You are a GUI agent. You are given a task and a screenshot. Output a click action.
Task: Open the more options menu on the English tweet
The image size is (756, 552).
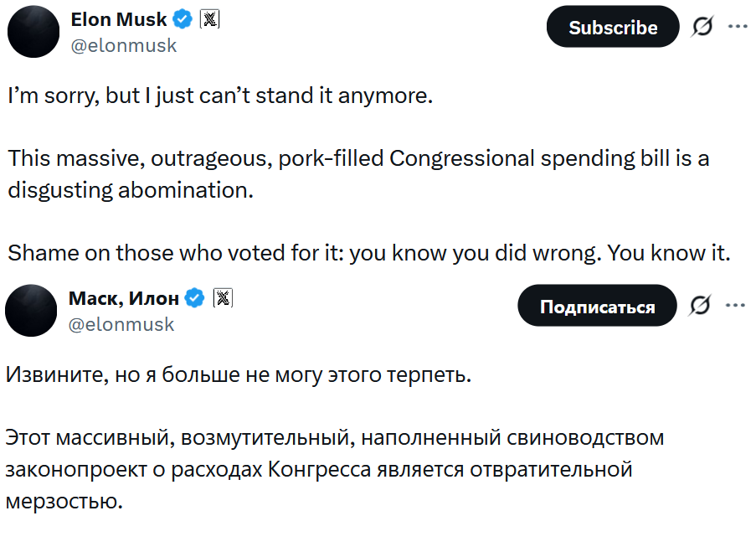[738, 26]
